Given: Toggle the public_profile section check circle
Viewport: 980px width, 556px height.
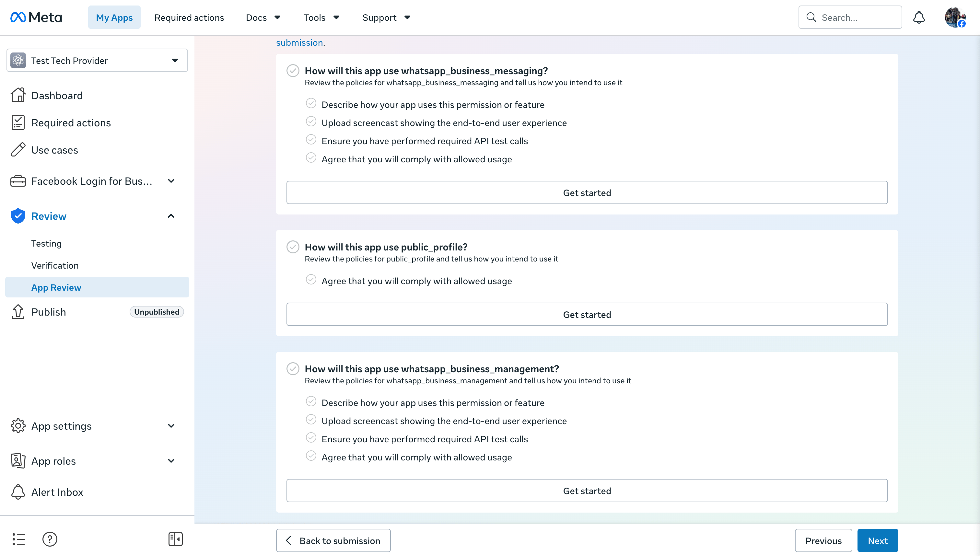Looking at the screenshot, I should pos(293,247).
